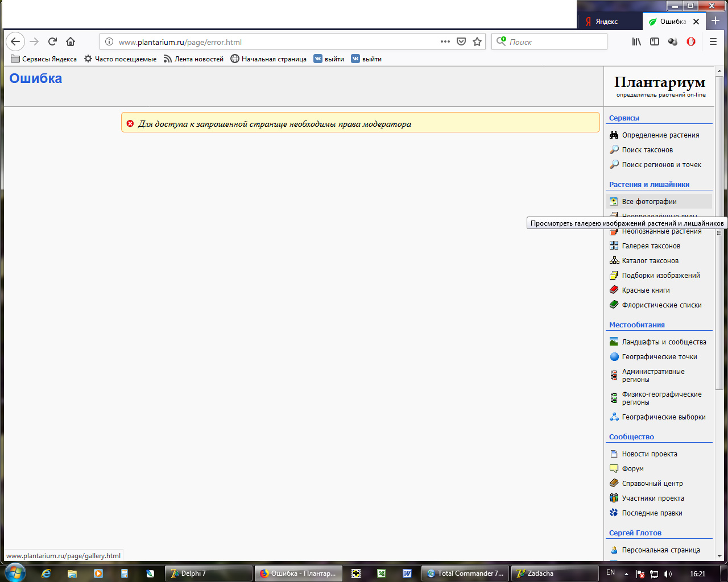Open page actions three-dots menu

445,41
